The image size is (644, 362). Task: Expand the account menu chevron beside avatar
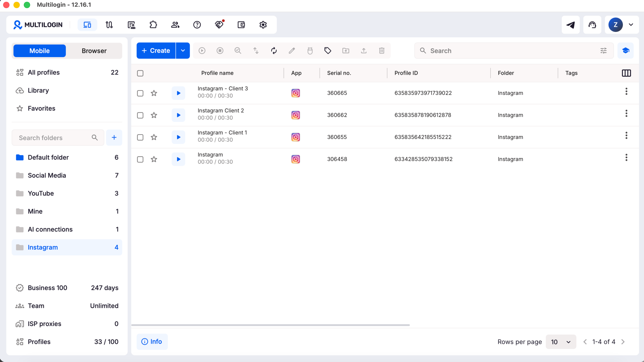631,25
